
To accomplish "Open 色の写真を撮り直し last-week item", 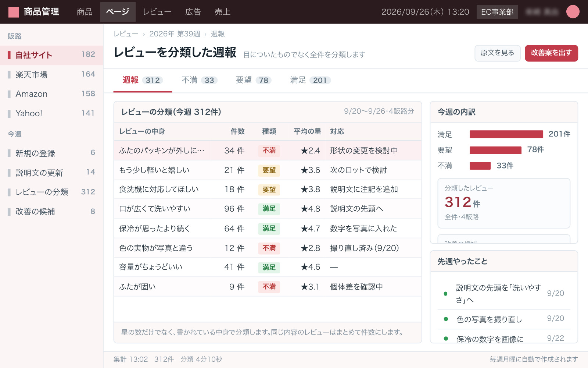I will pyautogui.click(x=504, y=319).
